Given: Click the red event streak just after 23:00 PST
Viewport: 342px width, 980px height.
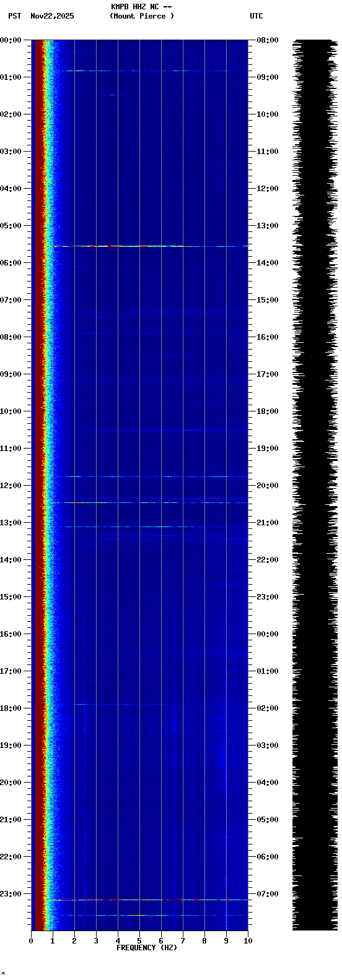Looking at the screenshot, I should pyautogui.click(x=150, y=900).
